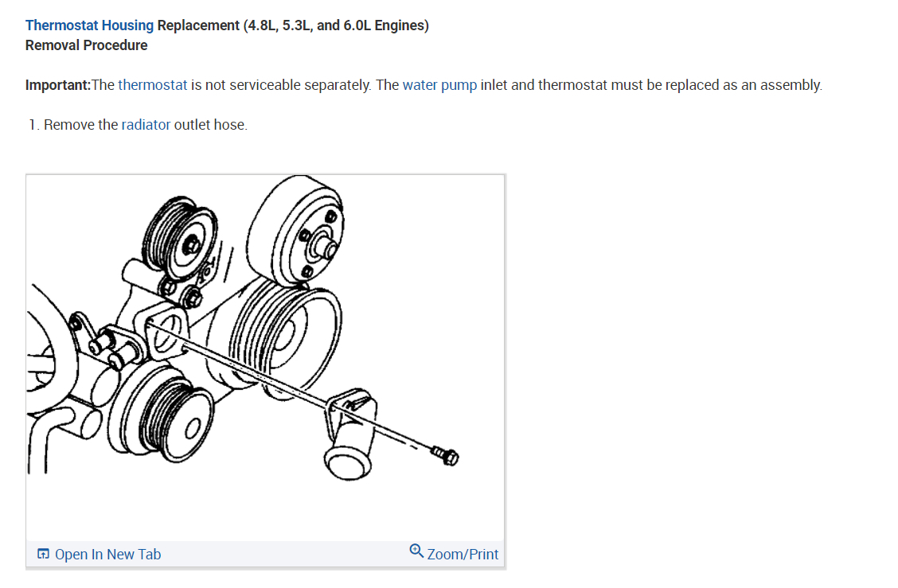Select the water pump hub with three bolts
898x588 pixels.
(297, 230)
